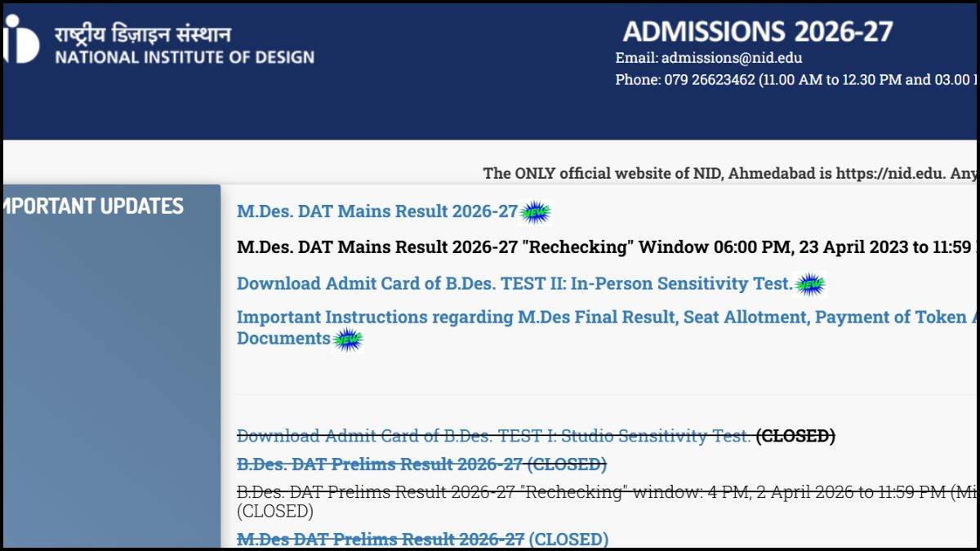980x551 pixels.
Task: Click the NEW badge beside M.Des. DAT Mains Result
Action: (536, 212)
